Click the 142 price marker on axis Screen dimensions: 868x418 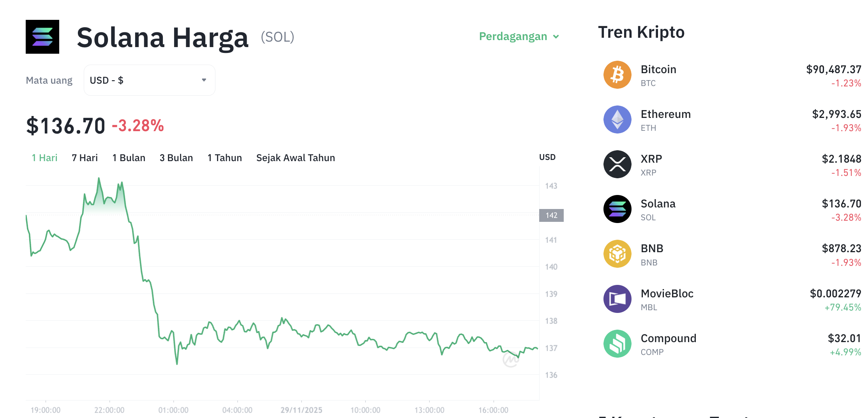tap(551, 215)
